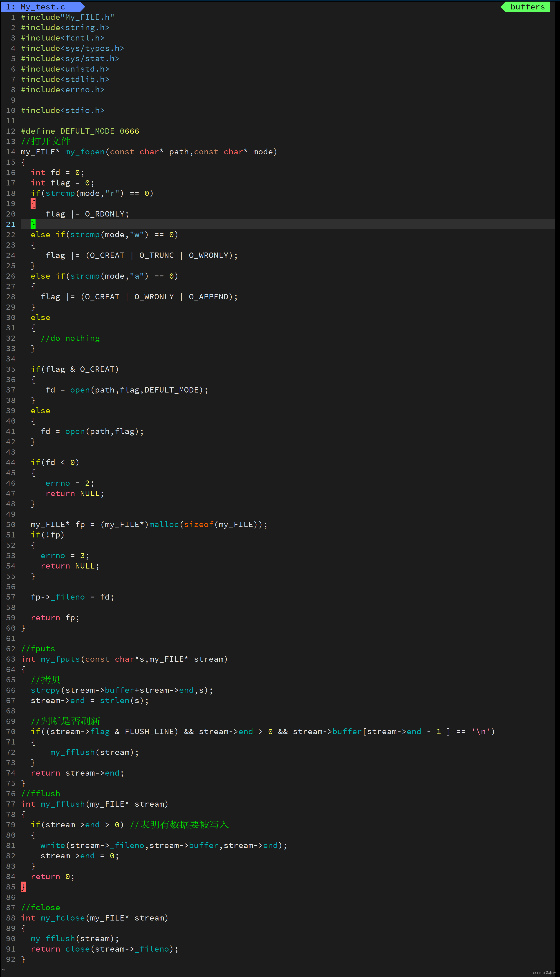Click the '//fflush' comment on line 76
The height and width of the screenshot is (977, 560).
tap(40, 794)
